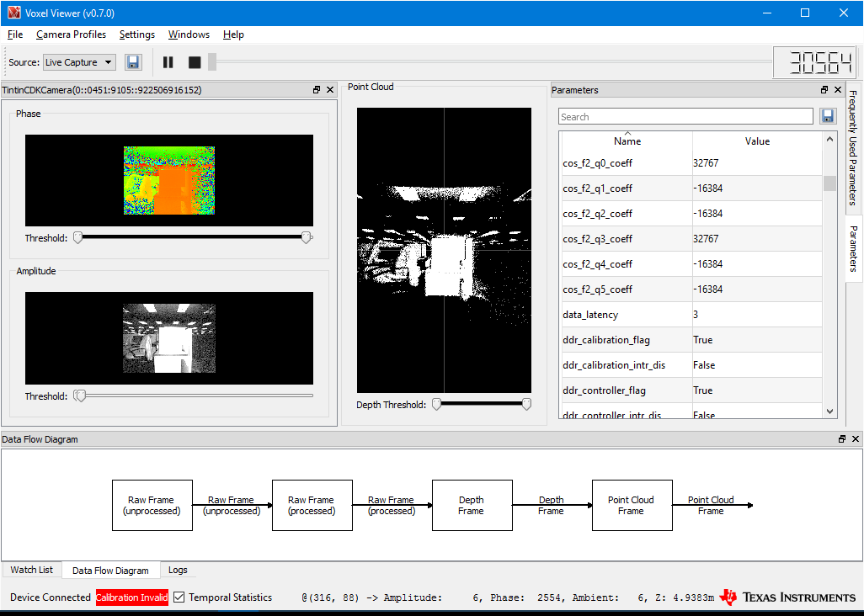
Task: Open the File menu
Action: click(15, 35)
